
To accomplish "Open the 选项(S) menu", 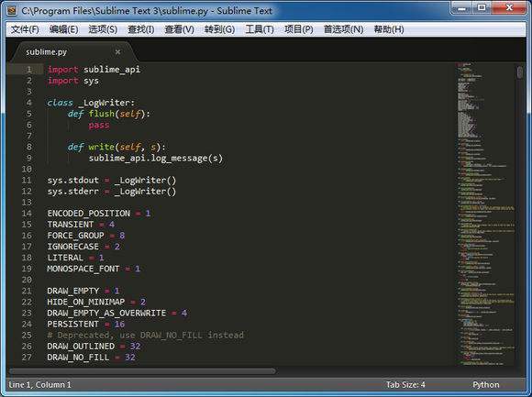I will point(103,29).
